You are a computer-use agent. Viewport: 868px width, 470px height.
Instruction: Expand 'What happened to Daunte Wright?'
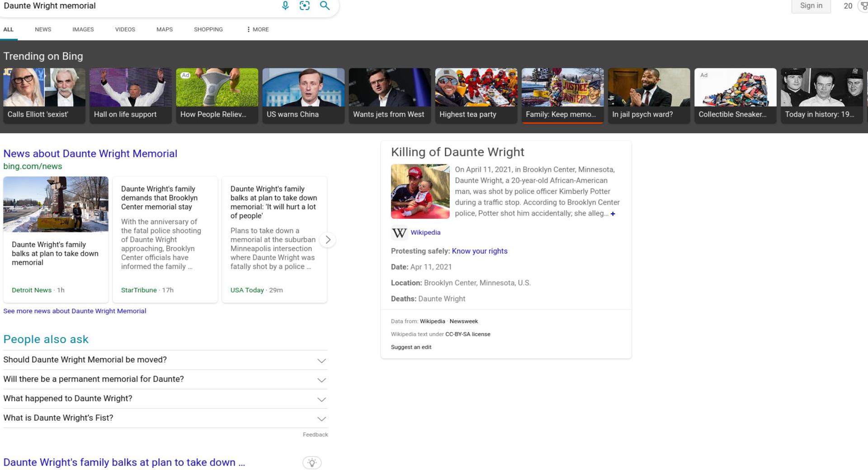[x=165, y=399]
